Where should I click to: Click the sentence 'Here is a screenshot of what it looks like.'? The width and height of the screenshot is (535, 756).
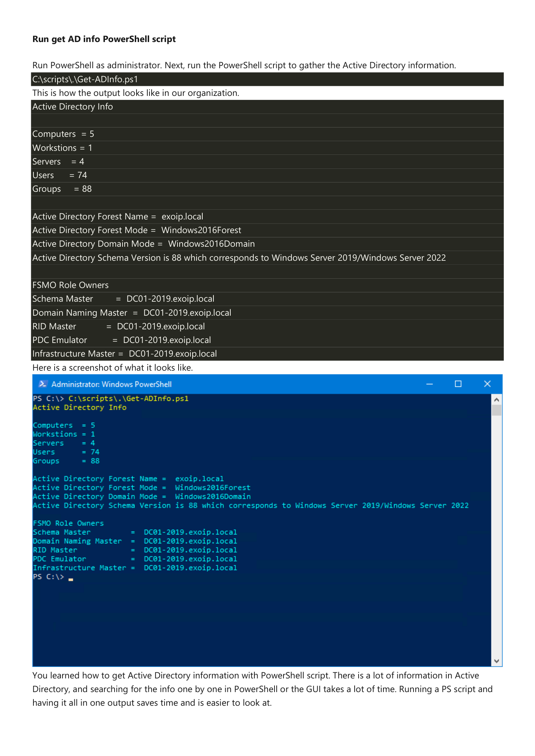point(113,368)
